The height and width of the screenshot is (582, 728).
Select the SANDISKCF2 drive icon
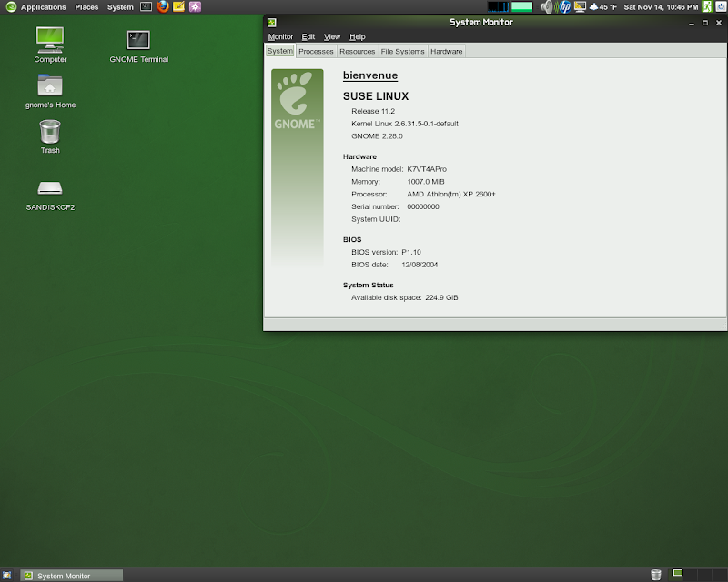50,188
